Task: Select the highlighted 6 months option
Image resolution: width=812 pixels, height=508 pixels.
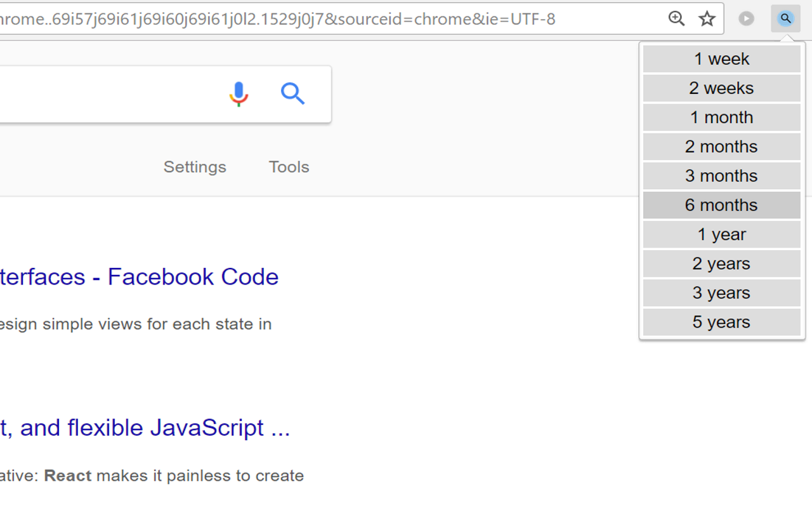Action: point(721,204)
